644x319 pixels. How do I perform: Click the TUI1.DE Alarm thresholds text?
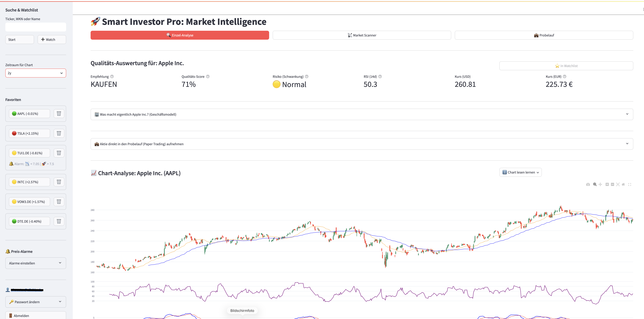click(31, 164)
